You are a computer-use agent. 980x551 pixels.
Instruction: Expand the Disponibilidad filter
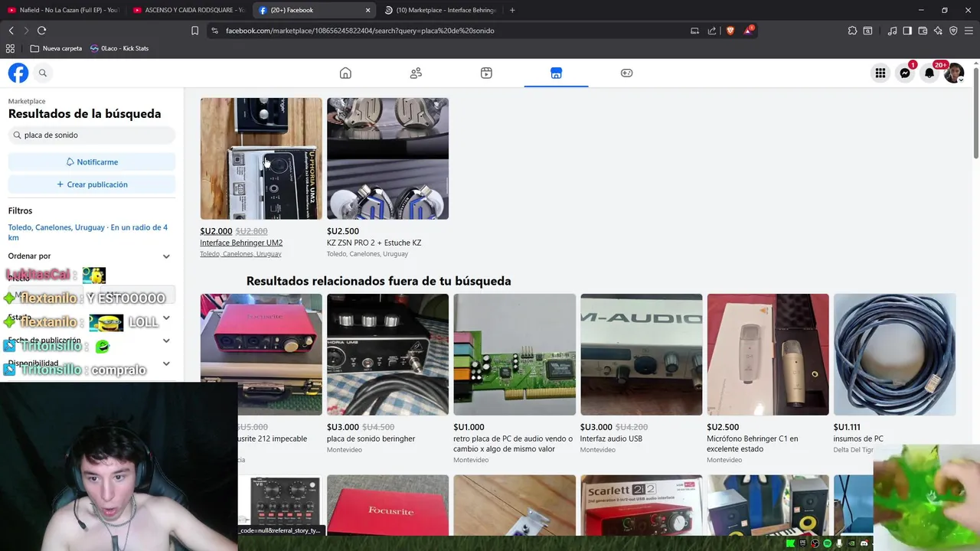click(91, 364)
